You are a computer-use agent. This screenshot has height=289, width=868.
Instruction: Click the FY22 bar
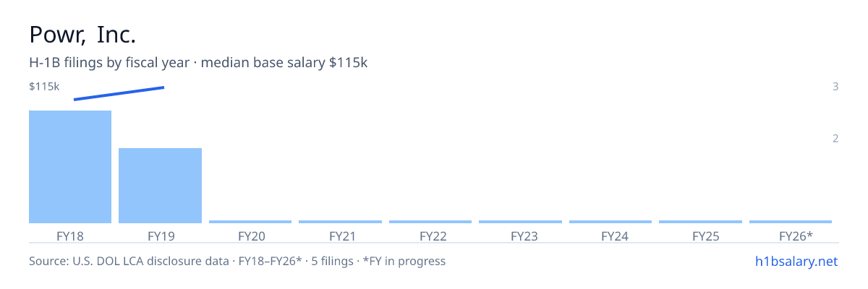430,222
